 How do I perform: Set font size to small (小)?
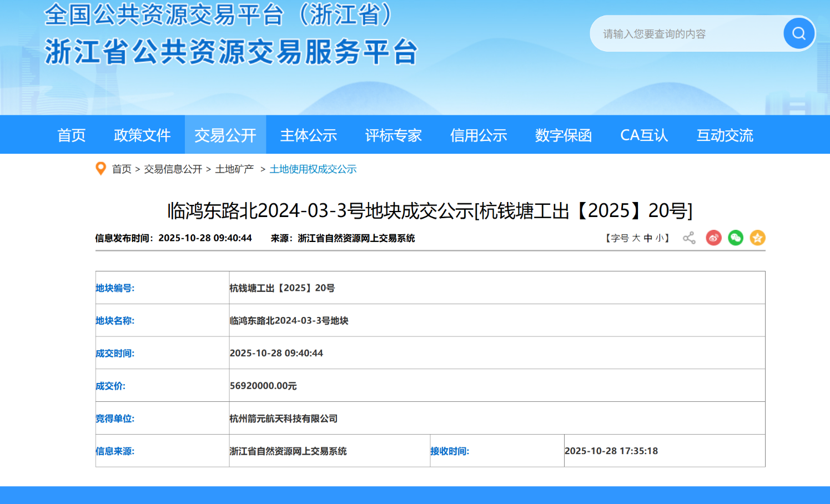coord(660,238)
